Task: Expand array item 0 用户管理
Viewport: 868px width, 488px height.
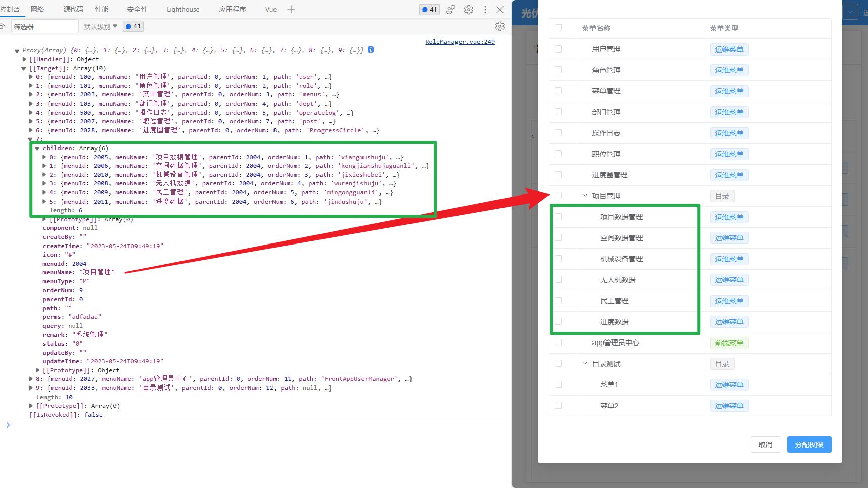Action: 31,77
